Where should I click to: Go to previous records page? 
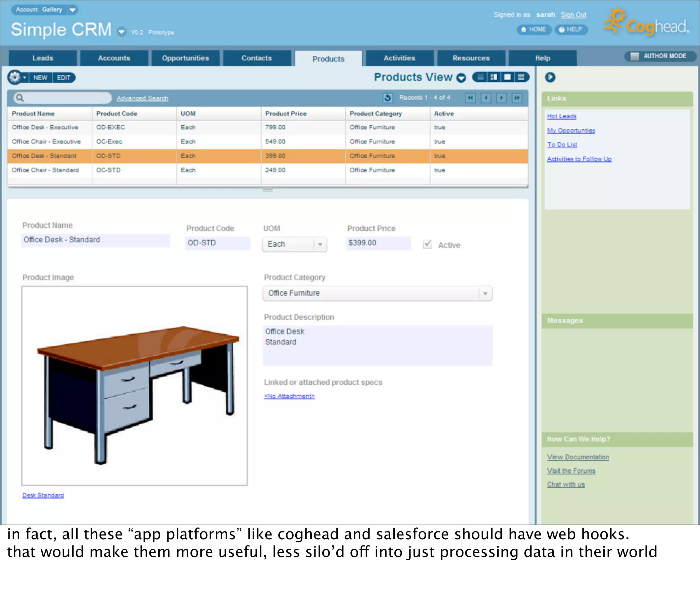point(486,98)
